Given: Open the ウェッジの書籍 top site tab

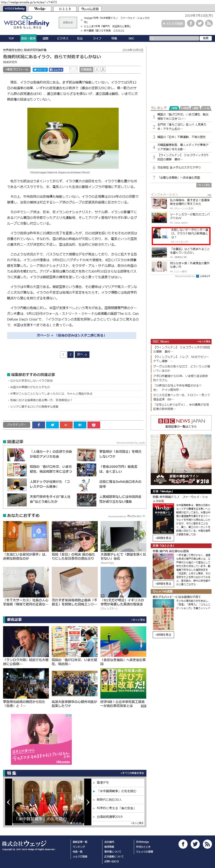Looking at the screenshot, I should coord(90,9).
